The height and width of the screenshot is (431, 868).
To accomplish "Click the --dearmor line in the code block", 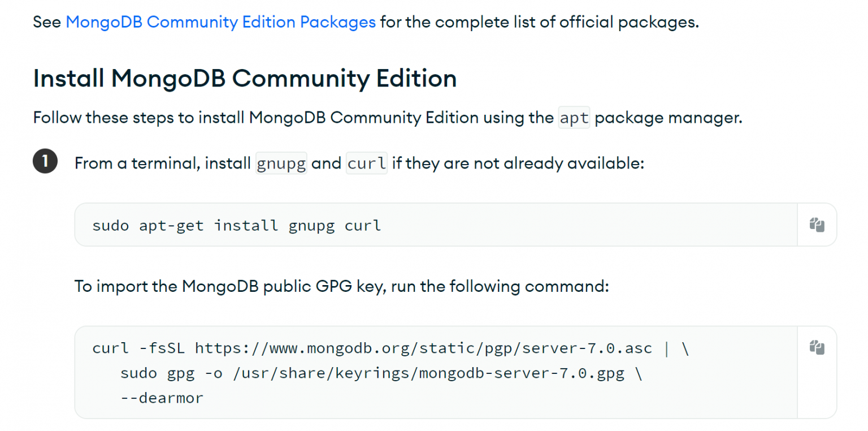I will coord(161,397).
